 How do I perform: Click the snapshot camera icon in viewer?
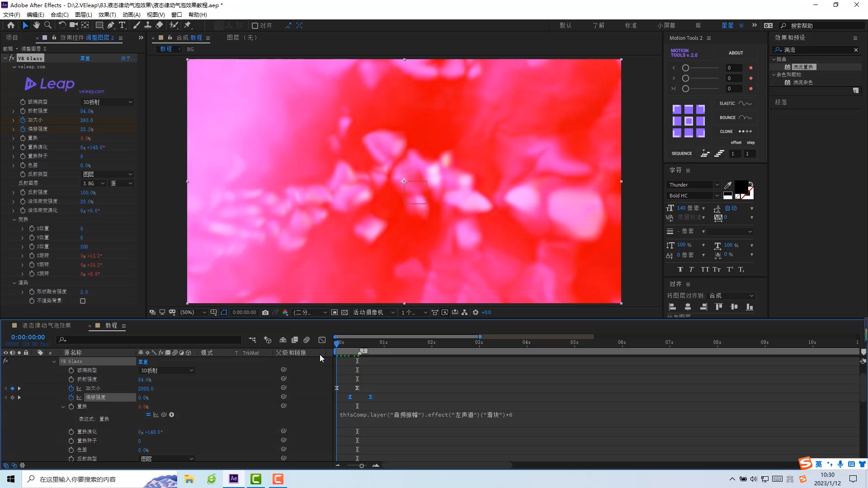point(265,312)
